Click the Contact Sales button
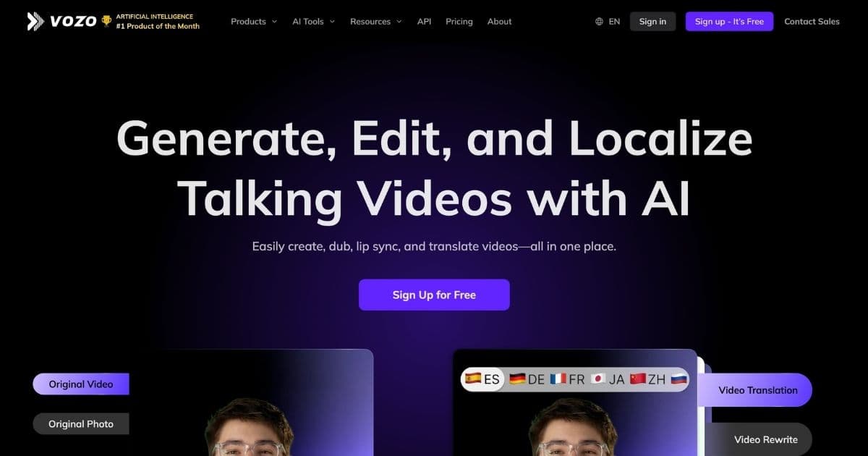Screen dimensions: 868x456 point(812,22)
